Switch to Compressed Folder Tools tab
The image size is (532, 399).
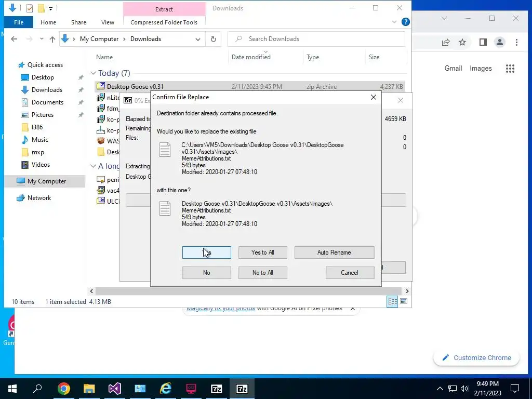(x=164, y=22)
